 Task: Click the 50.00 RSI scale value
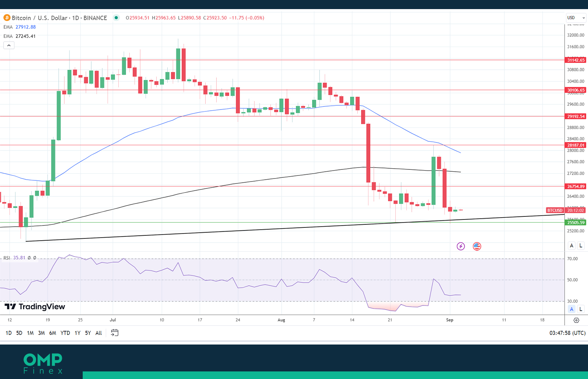[572, 280]
